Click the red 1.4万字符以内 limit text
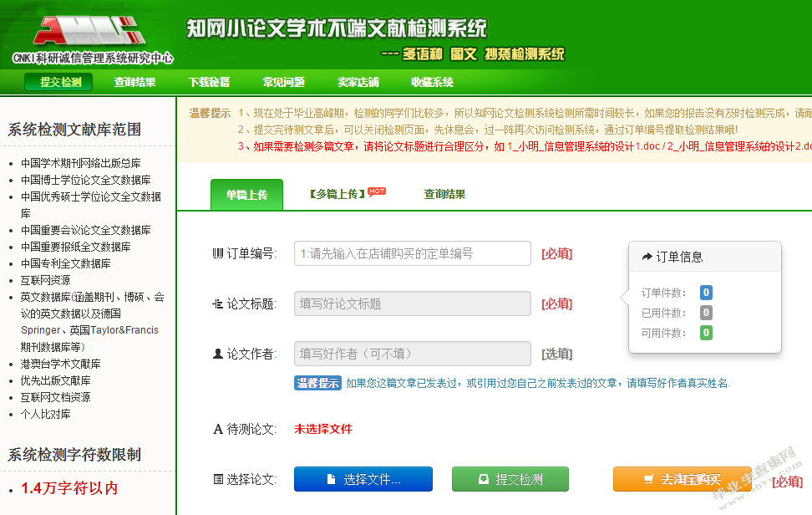The image size is (812, 515). coord(69,488)
